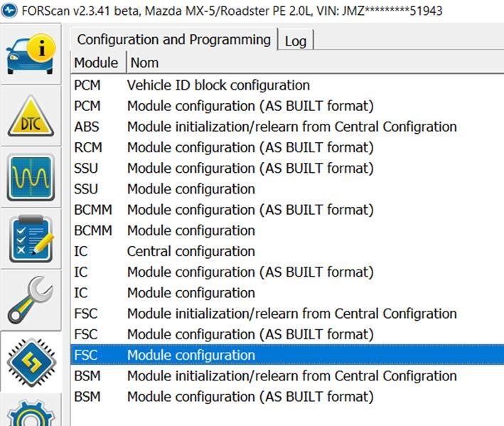Switch to the Log tab
The height and width of the screenshot is (426, 504).
point(296,41)
